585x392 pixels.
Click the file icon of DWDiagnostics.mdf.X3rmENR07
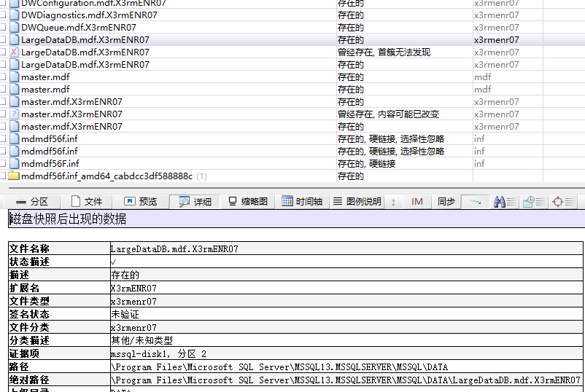(14, 15)
